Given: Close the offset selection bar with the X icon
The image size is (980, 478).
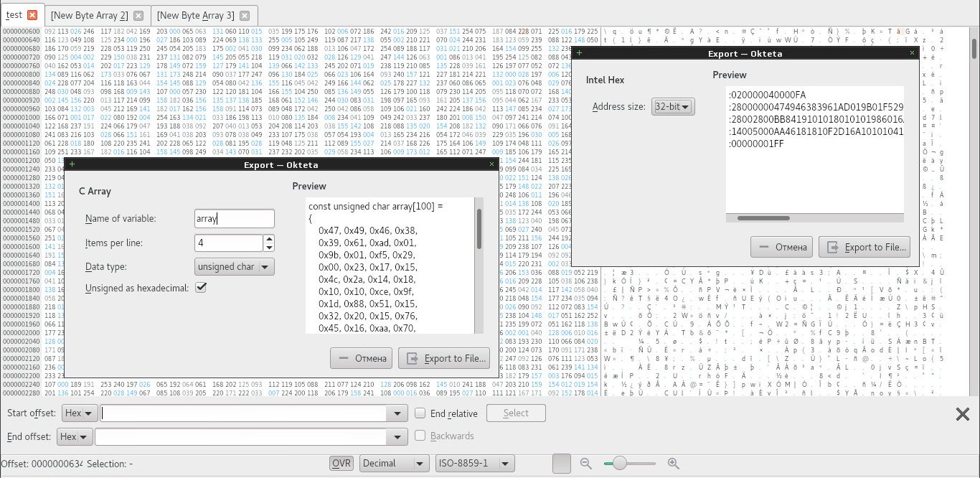Looking at the screenshot, I should click(962, 413).
